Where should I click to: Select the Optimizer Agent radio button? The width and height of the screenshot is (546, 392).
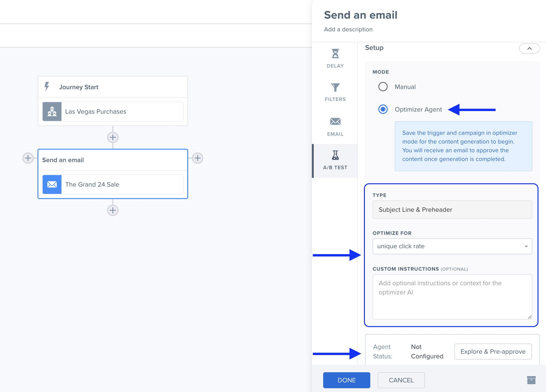(383, 109)
